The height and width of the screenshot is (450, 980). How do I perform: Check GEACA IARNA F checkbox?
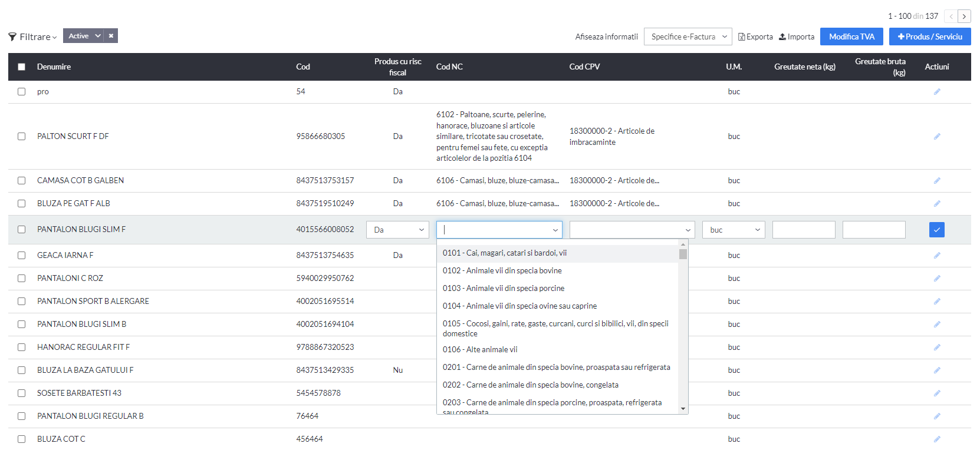pyautogui.click(x=22, y=256)
